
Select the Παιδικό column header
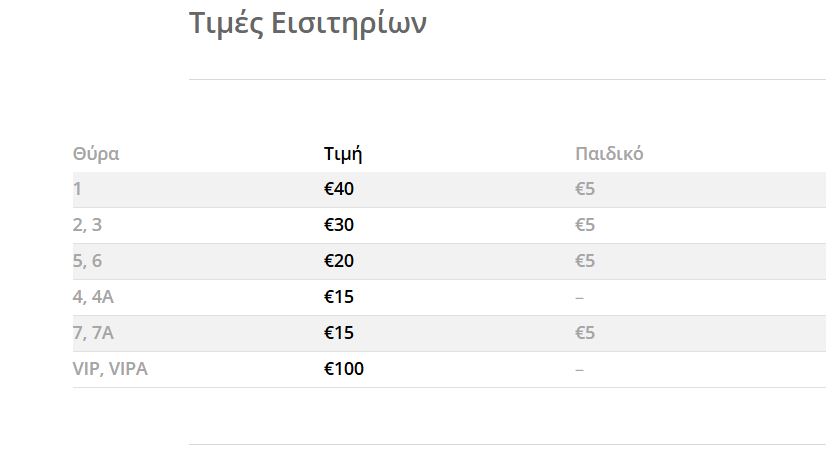pos(609,154)
